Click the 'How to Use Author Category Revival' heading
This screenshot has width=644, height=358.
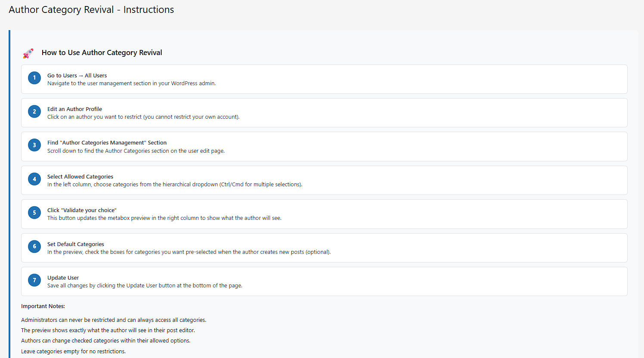click(102, 52)
